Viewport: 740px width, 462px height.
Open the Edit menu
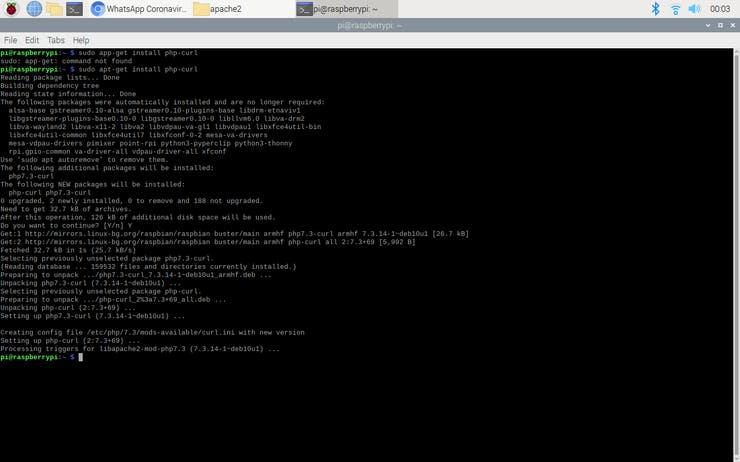pos(32,40)
